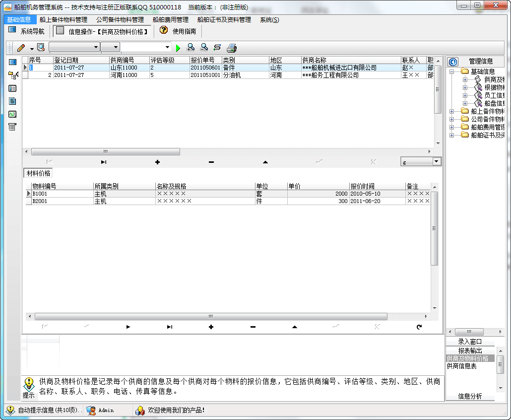Click the blue back arrow beside 管理信息

click(x=452, y=62)
